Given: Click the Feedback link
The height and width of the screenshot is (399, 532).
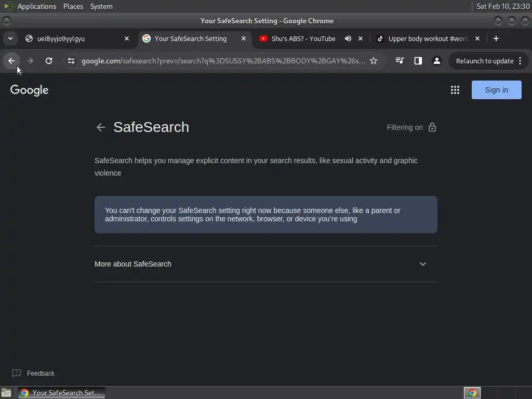Looking at the screenshot, I should point(41,373).
